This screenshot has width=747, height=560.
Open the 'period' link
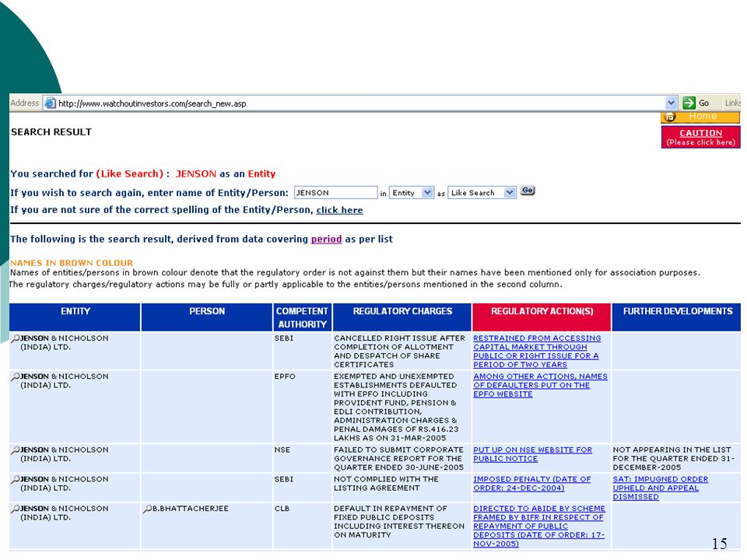pyautogui.click(x=326, y=239)
